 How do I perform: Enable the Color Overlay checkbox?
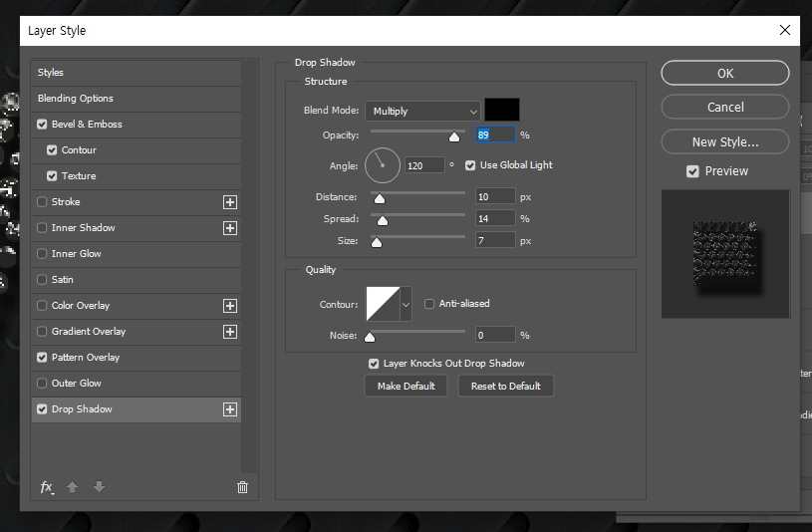[42, 306]
